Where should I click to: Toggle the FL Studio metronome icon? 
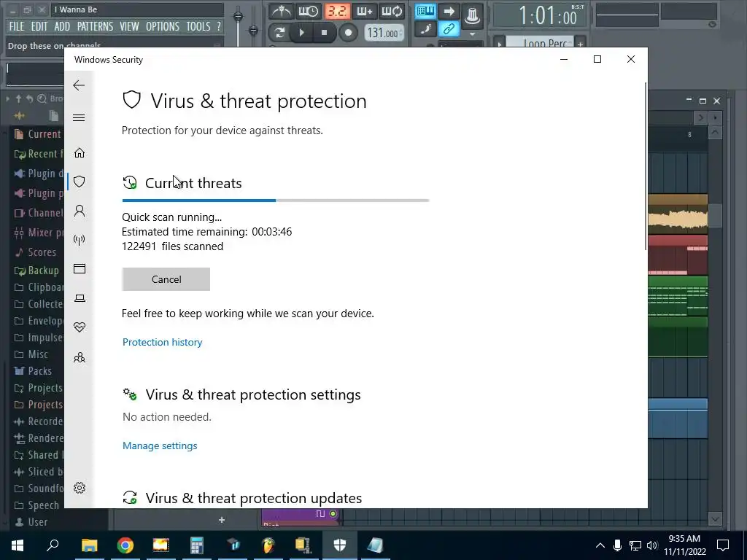281,11
